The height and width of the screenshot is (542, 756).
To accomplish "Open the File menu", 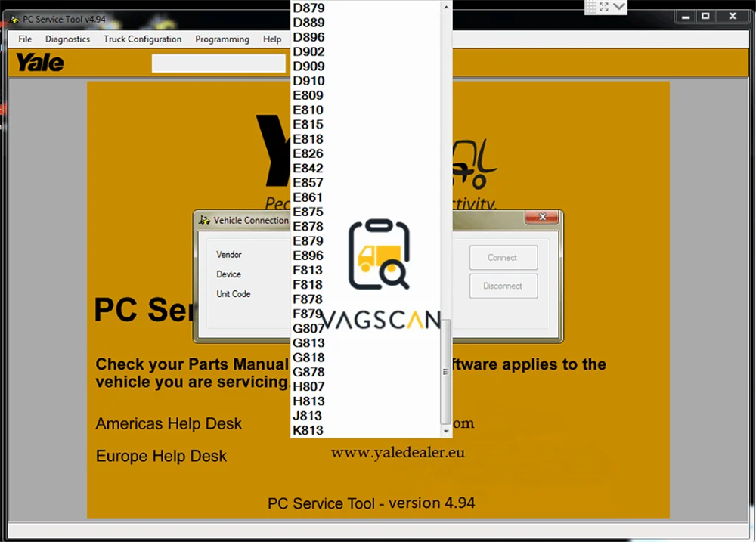I will [25, 39].
